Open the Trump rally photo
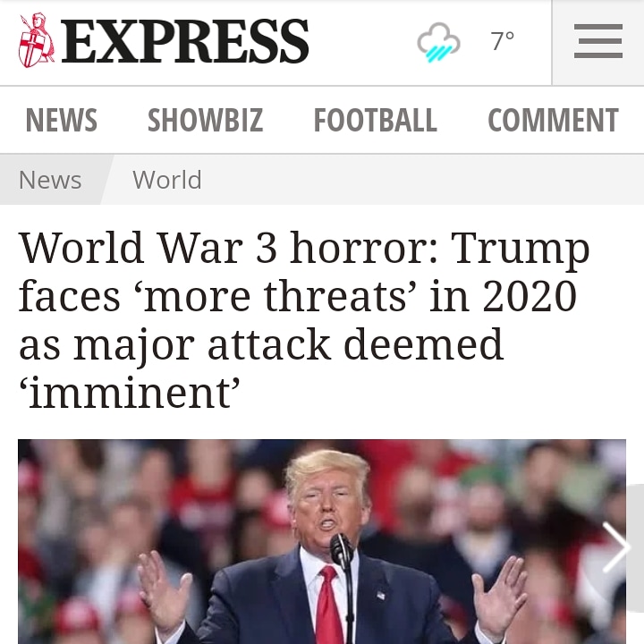The image size is (644, 644). (x=322, y=542)
